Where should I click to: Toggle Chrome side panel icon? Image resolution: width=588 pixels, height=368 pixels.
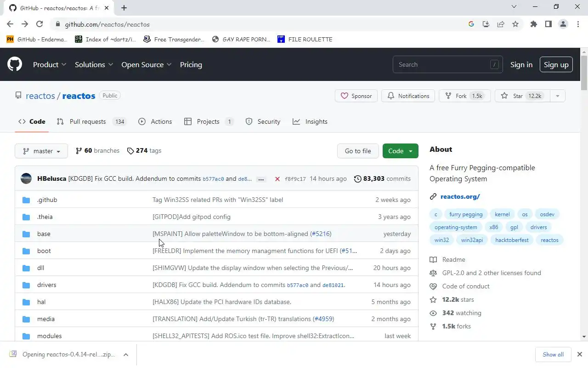[548, 24]
